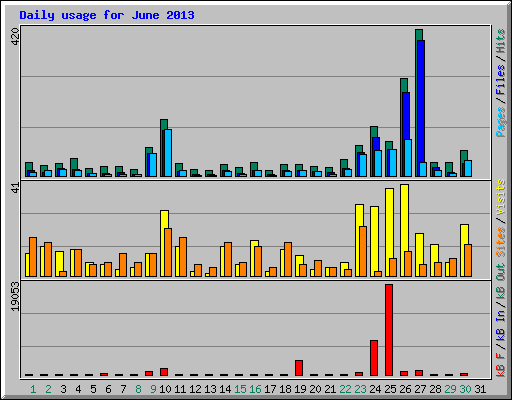The width and height of the screenshot is (512, 400).
Task: Select day 10 on the x-axis
Action: (x=165, y=389)
